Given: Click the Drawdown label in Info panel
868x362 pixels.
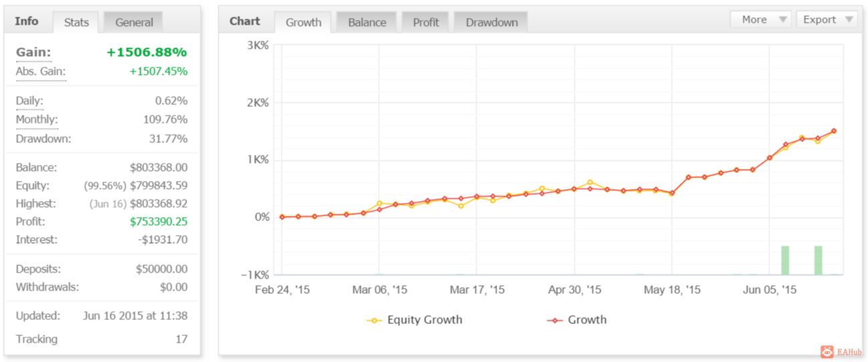Looking at the screenshot, I should coord(43,139).
